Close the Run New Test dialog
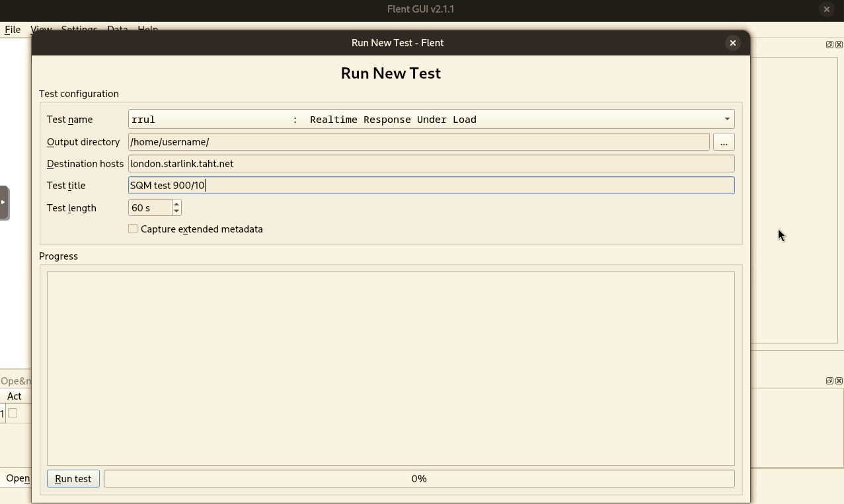 click(x=732, y=42)
